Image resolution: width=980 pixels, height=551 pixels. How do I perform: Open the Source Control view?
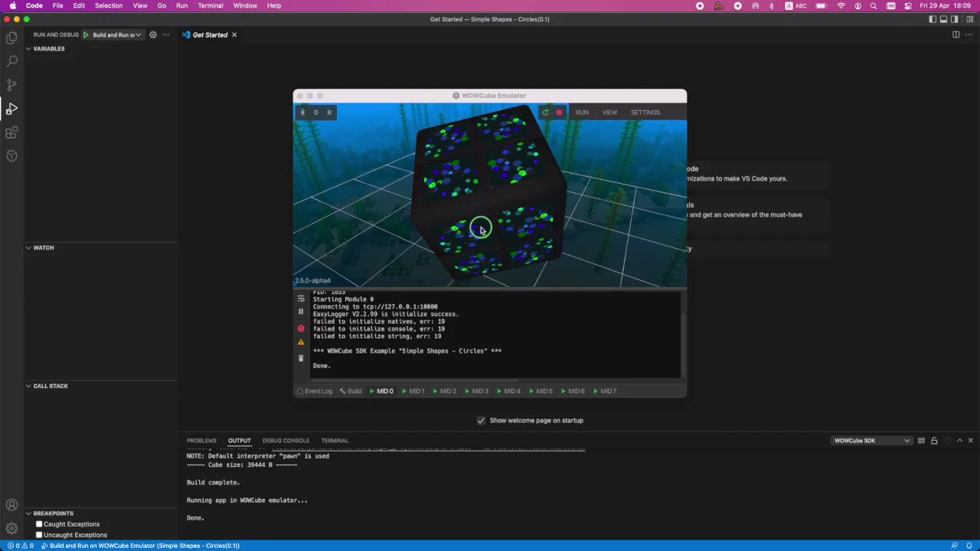(x=11, y=84)
